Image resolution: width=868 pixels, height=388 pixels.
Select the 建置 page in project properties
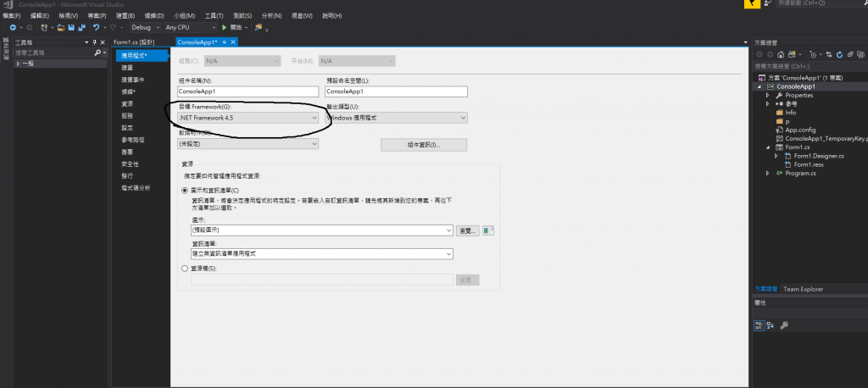(127, 68)
